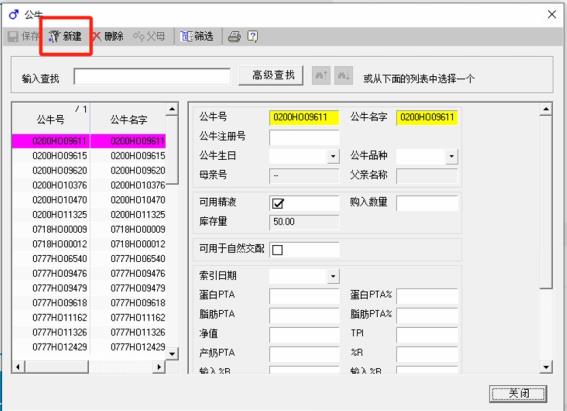Click the find-previous up arrow icon
The image size is (567, 411).
click(x=321, y=76)
